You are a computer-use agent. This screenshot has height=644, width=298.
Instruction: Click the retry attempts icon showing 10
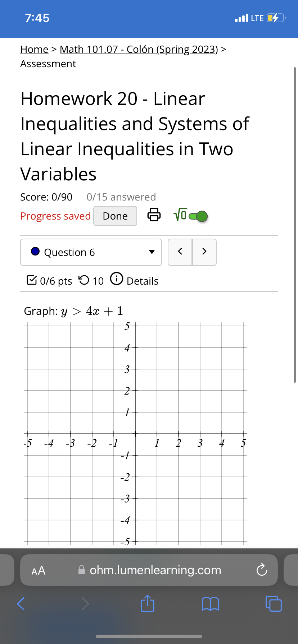pos(84,280)
